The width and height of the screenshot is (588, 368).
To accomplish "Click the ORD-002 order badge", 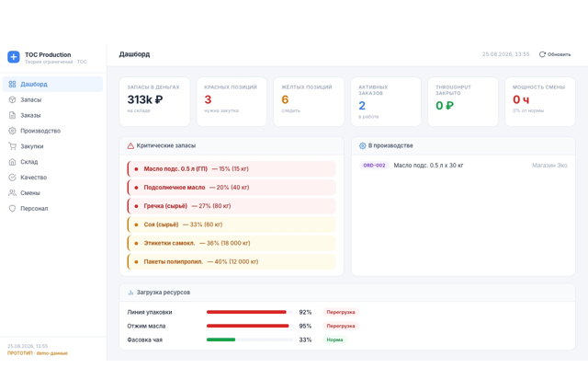I will (x=374, y=166).
